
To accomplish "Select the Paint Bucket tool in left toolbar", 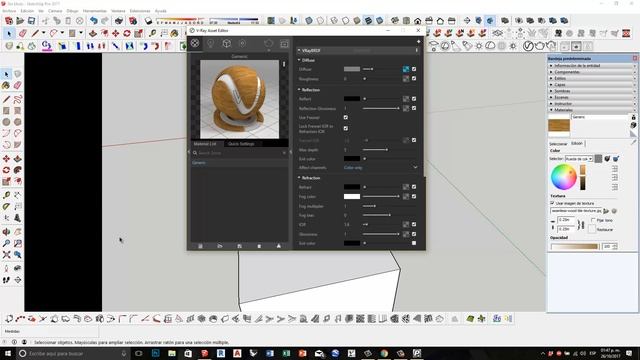I will point(6,85).
